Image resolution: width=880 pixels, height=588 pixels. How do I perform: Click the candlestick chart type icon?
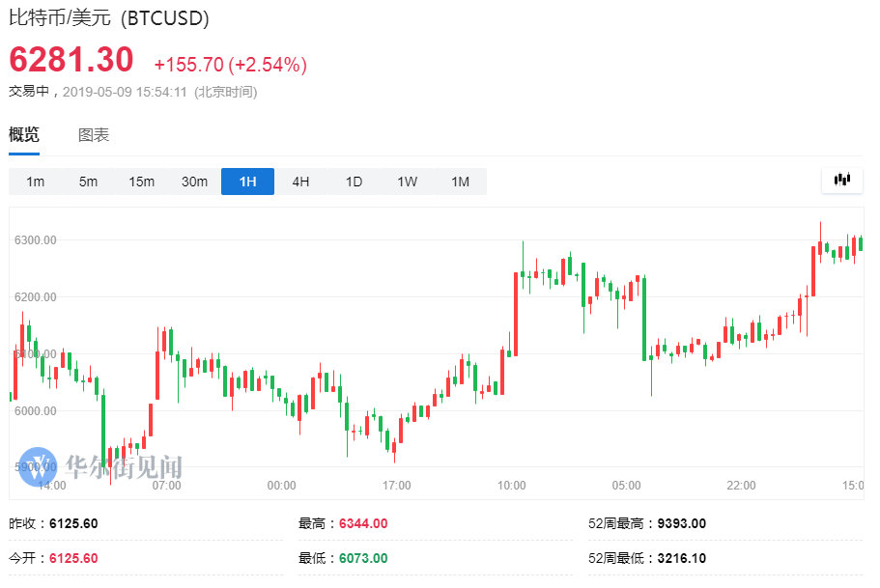coord(842,181)
